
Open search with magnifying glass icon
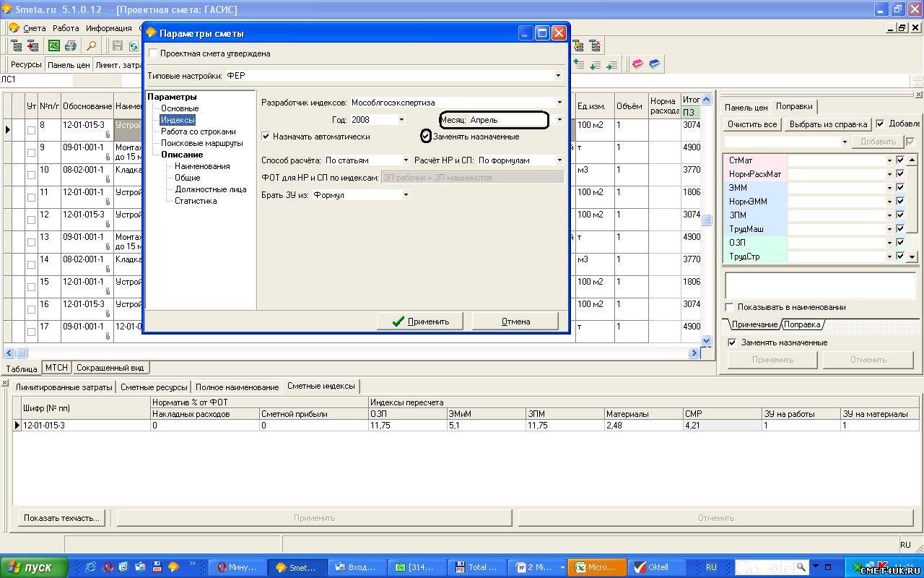[x=92, y=46]
